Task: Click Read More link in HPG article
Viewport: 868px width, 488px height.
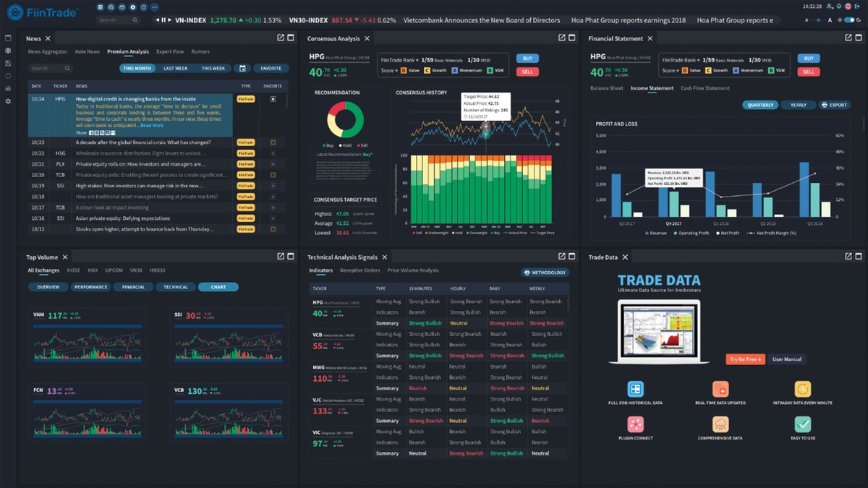Action: click(151, 126)
